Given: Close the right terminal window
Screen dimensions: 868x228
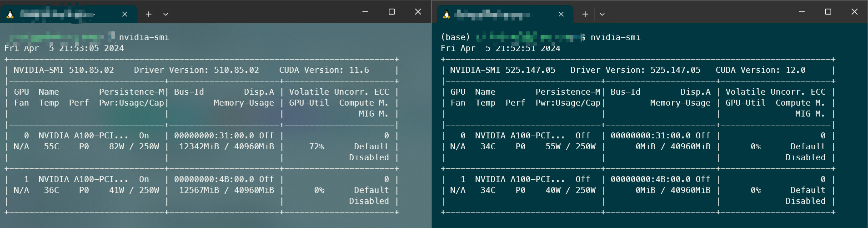Looking at the screenshot, I should coord(854,12).
